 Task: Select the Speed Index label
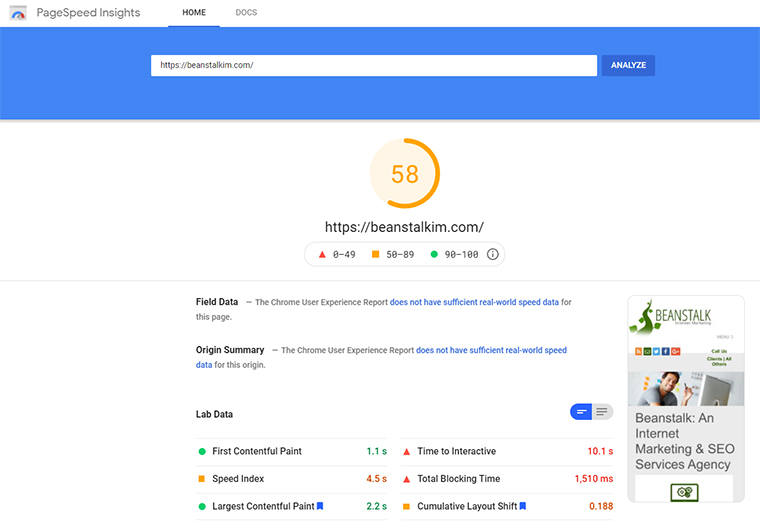(238, 479)
